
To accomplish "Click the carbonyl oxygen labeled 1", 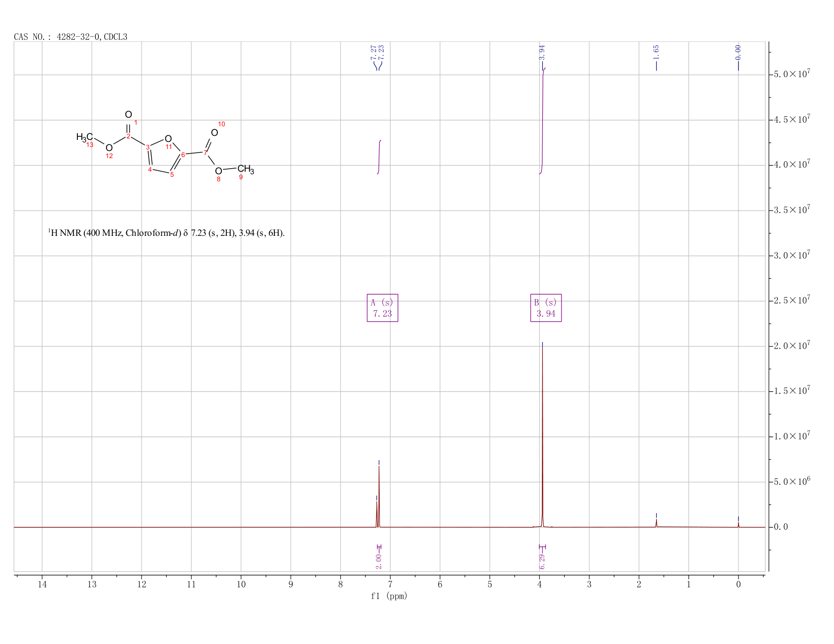I will click(128, 115).
